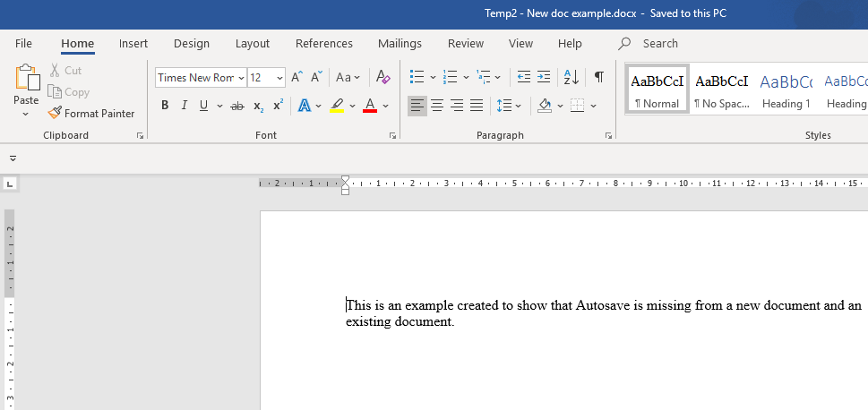Open font color picker arrow
This screenshot has width=868, height=410.
click(386, 106)
